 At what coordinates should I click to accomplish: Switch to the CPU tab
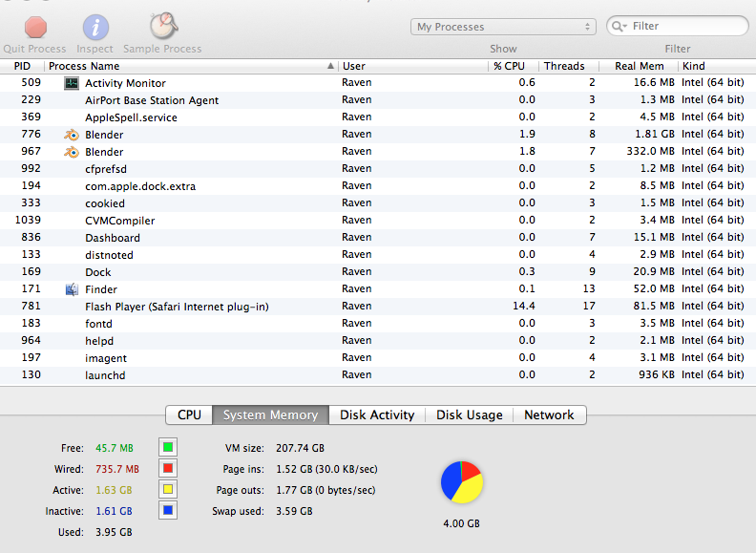coord(189,415)
